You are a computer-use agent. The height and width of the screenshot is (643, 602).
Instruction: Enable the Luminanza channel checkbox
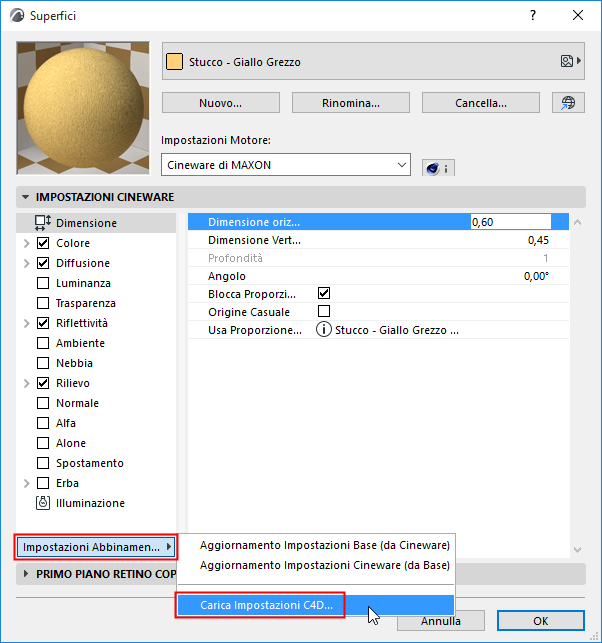click(x=43, y=283)
